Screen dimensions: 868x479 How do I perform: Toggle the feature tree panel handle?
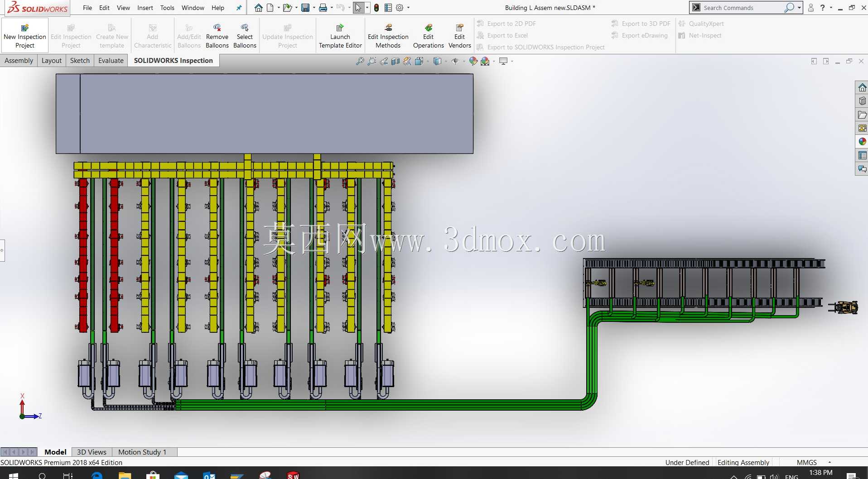[x=2, y=250]
